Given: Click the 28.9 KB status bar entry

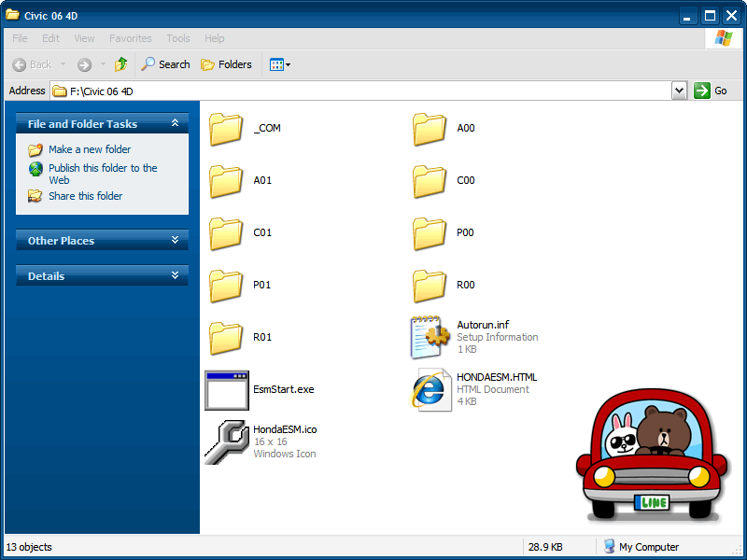Looking at the screenshot, I should (x=545, y=547).
